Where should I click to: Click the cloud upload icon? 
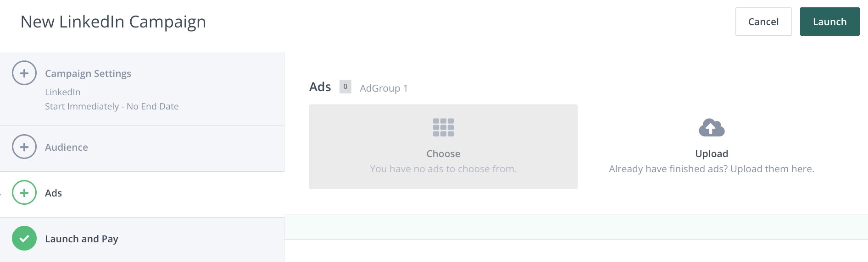point(712,128)
